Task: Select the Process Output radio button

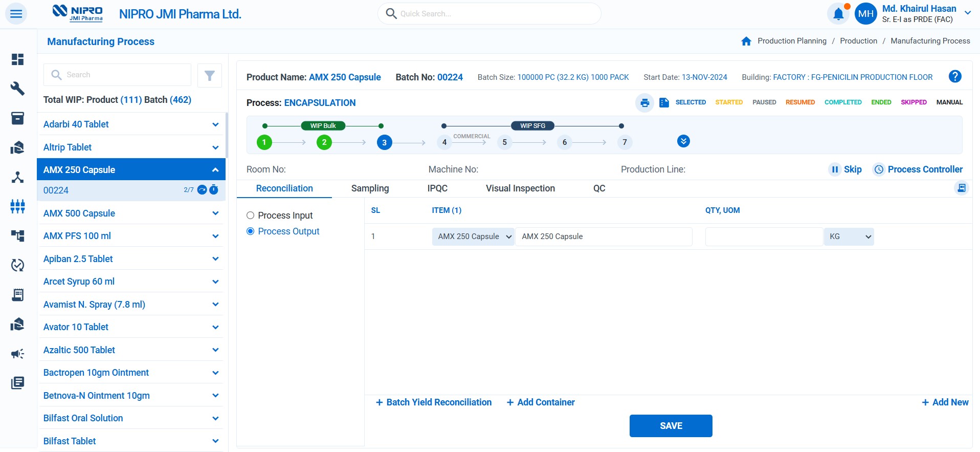Action: pos(251,231)
